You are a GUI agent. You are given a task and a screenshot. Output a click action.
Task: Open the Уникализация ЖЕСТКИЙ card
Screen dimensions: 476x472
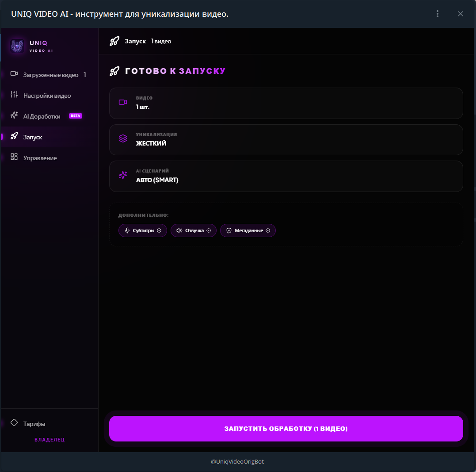click(x=286, y=139)
